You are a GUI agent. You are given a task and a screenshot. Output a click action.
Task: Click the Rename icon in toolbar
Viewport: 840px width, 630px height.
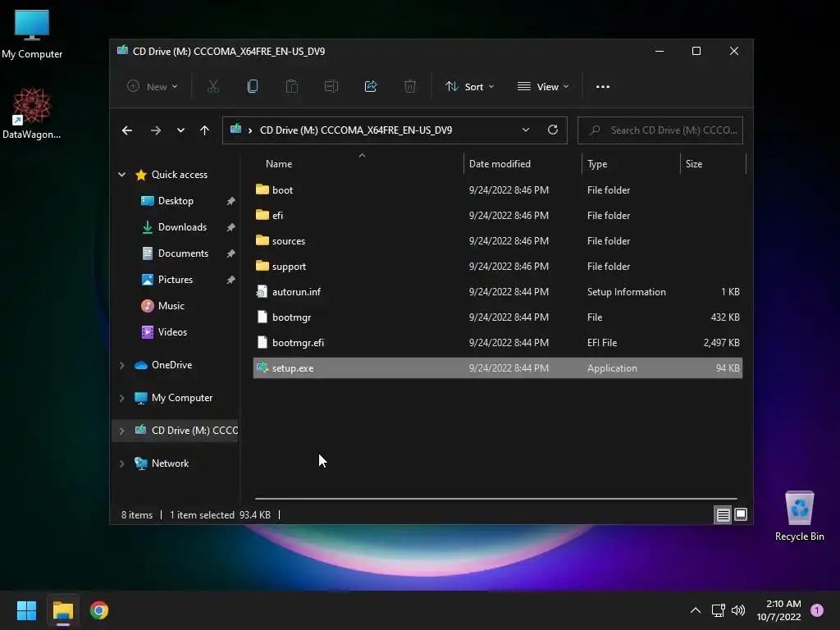pos(331,86)
